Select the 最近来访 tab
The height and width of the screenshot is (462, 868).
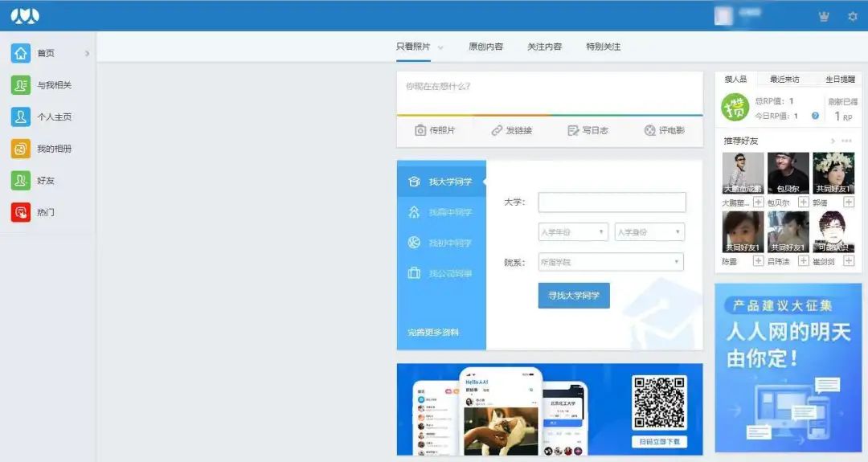pos(784,79)
